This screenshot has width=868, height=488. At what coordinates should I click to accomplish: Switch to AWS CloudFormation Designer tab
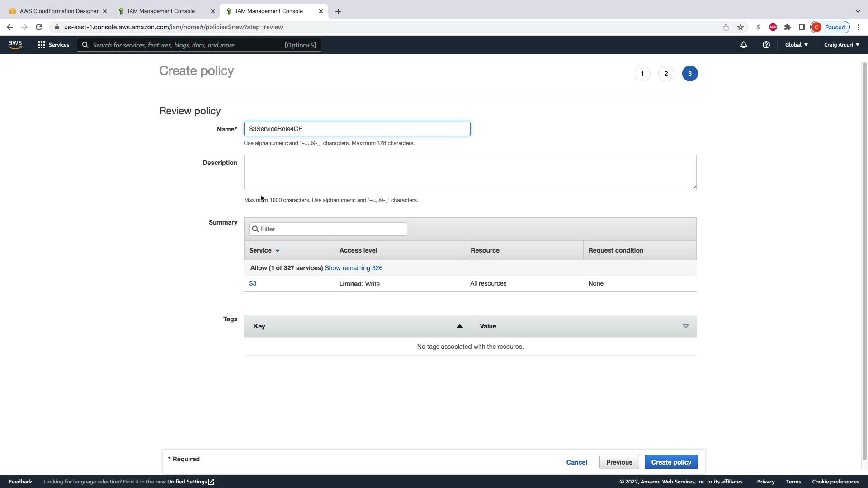[x=59, y=11]
